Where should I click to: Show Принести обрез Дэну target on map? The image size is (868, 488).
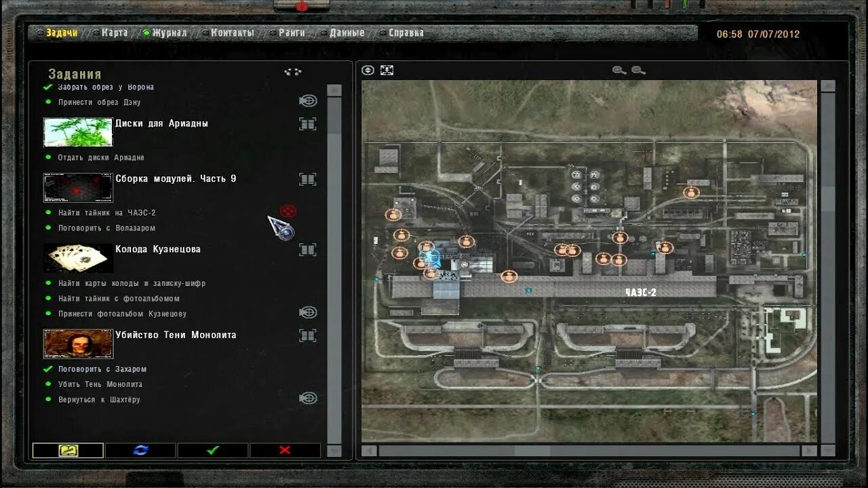click(308, 101)
